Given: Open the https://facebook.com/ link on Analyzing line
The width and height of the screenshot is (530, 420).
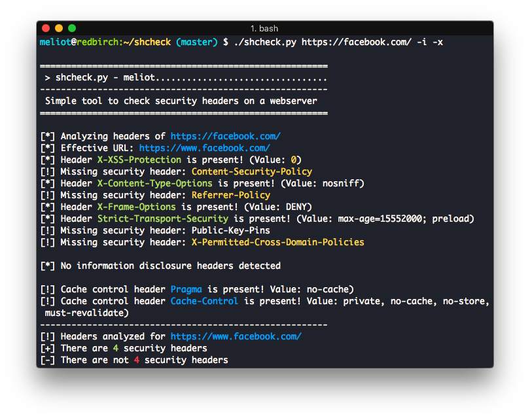Looking at the screenshot, I should pos(226,136).
